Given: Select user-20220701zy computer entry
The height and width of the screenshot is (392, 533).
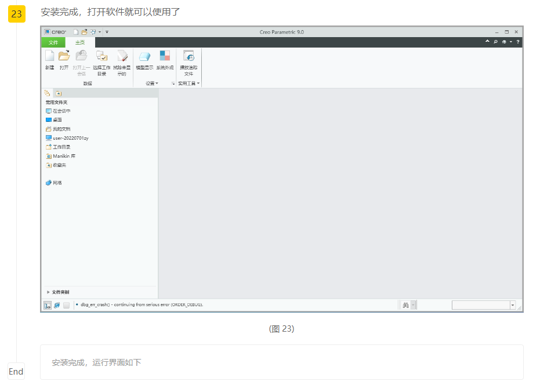Looking at the screenshot, I should coord(67,138).
